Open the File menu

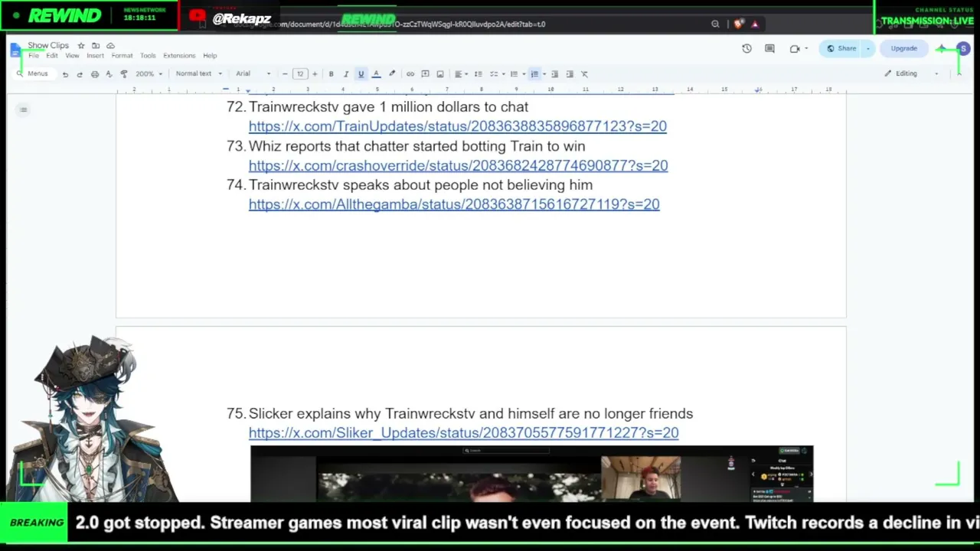pos(34,56)
